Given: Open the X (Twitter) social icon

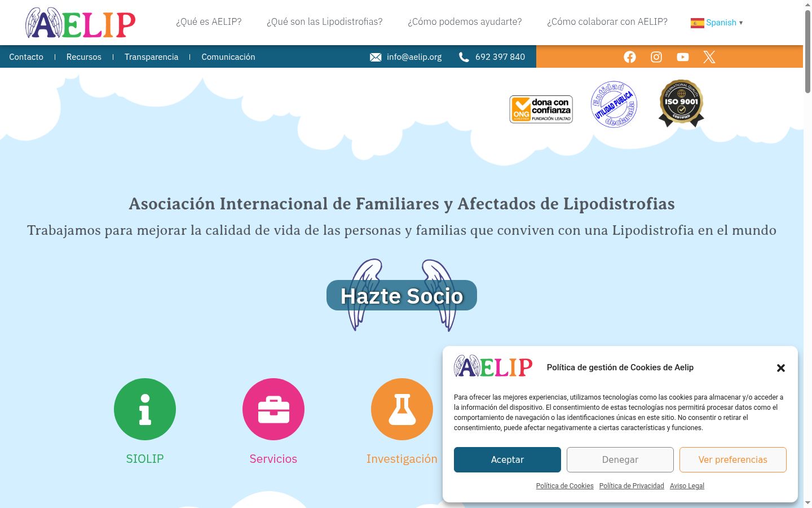Looking at the screenshot, I should [x=709, y=57].
